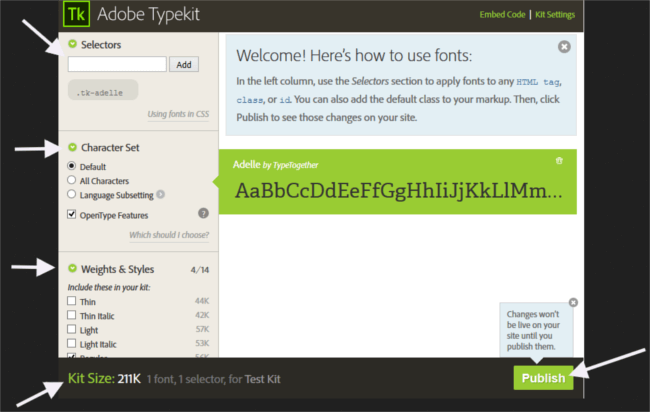
Task: Select the Default character set radio
Action: [71, 166]
